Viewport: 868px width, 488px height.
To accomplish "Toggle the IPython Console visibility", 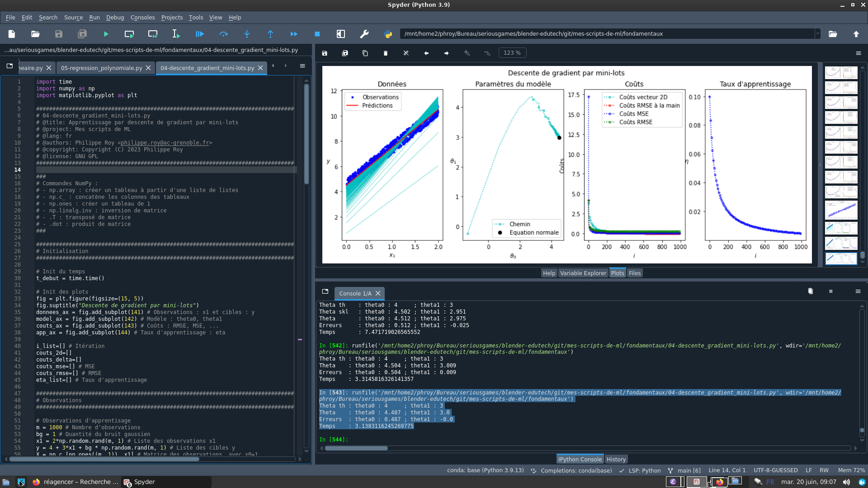I will point(580,460).
